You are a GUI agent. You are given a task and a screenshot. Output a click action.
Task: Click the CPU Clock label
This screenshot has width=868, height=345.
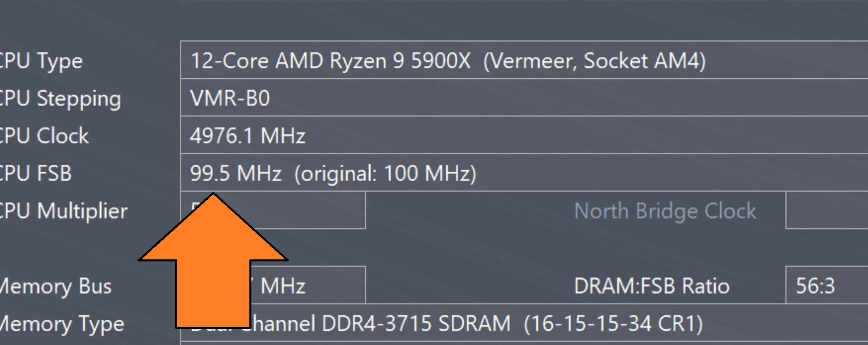point(44,136)
